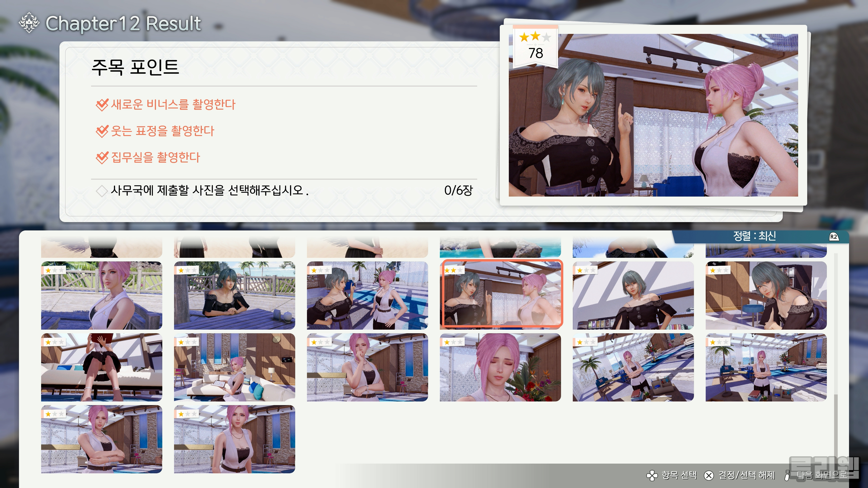Select the pink-haired girl eyes-closed thumbnail
868x488 pixels.
tap(500, 367)
